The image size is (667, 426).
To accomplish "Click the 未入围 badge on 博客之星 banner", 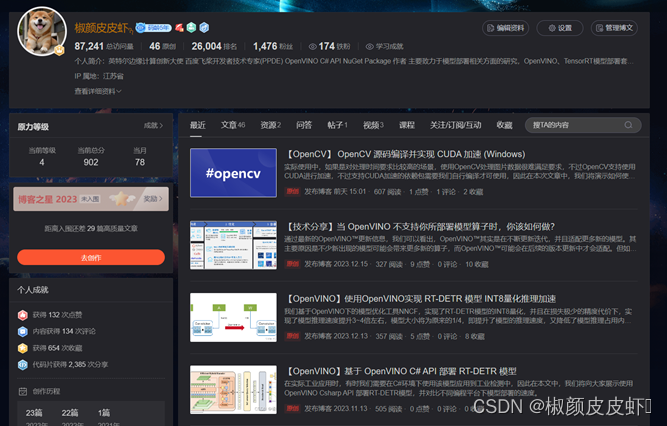I will tap(91, 199).
